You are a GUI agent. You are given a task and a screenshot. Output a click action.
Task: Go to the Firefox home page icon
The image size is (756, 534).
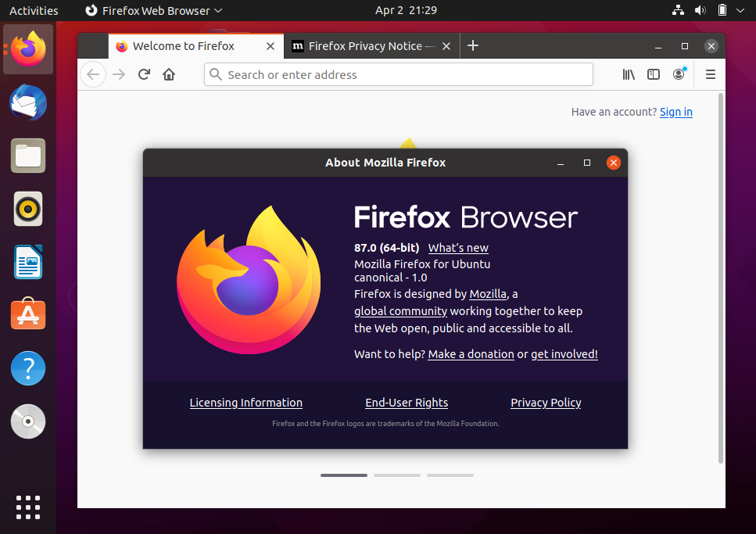tap(169, 74)
